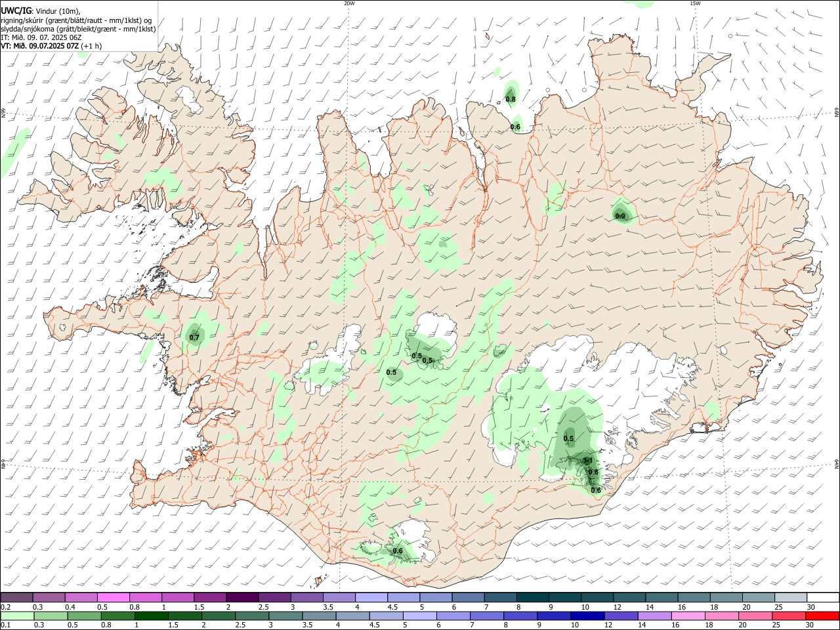The height and width of the screenshot is (630, 840).
Task: Pick lower legend green swatch 0.3 to 0.5
Action: (51, 616)
